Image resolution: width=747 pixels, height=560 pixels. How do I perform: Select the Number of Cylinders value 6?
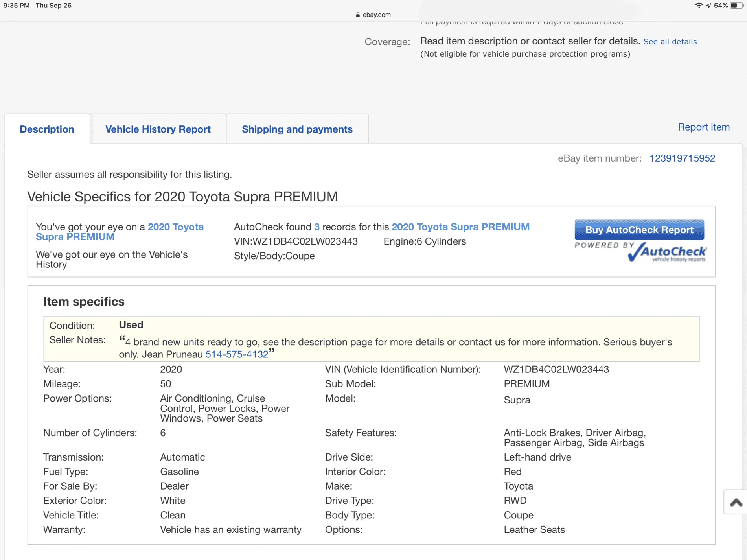[163, 433]
